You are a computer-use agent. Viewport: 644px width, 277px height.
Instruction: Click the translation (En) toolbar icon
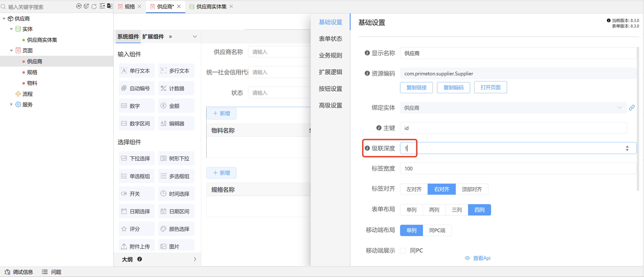click(109, 6)
